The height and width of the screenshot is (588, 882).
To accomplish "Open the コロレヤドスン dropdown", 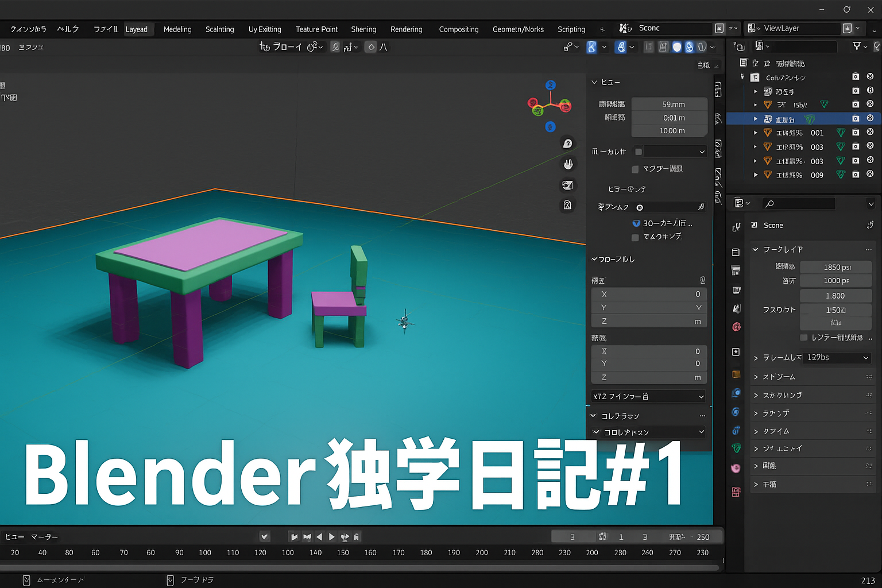I will tap(649, 432).
